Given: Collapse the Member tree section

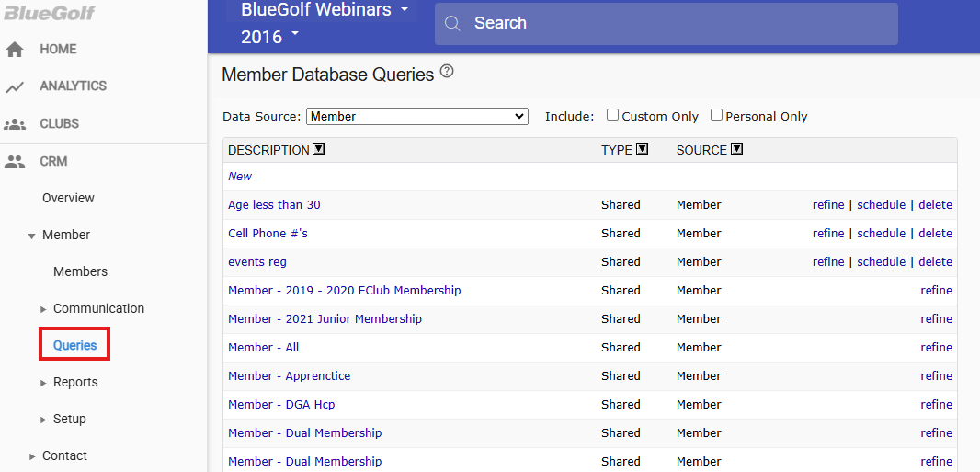Looking at the screenshot, I should [31, 236].
